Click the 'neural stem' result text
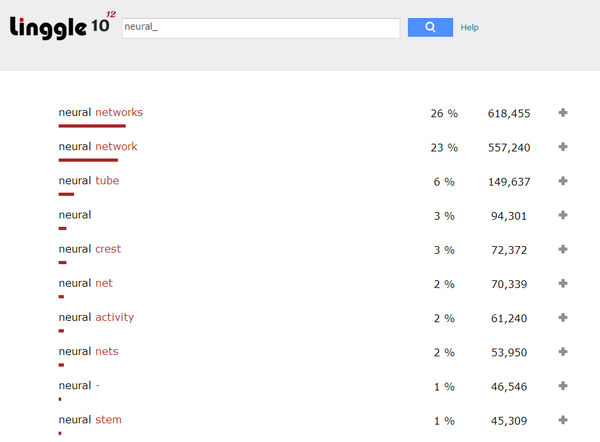This screenshot has height=442, width=600. 90,420
